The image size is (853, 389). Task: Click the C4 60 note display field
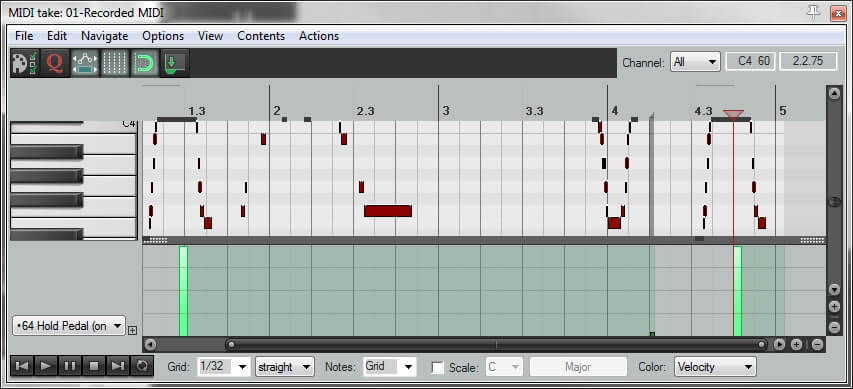[751, 61]
